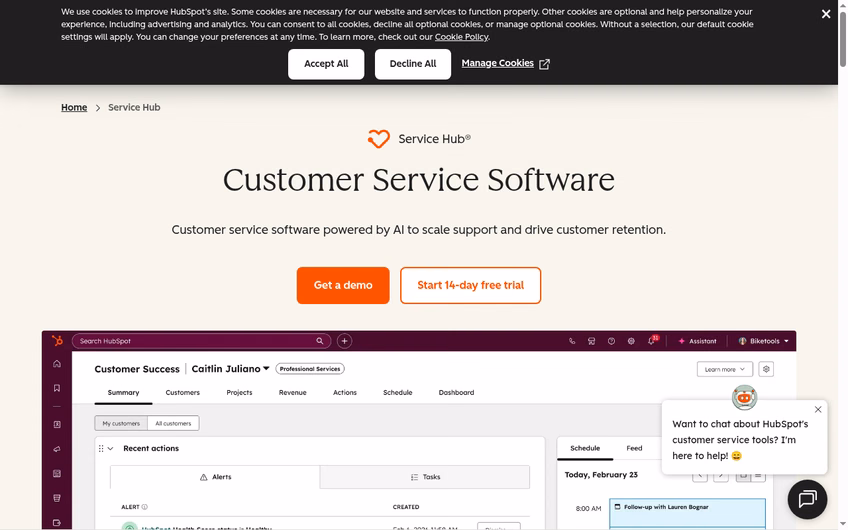The width and height of the screenshot is (848, 530).
Task: Click the Customer Service Software heading
Action: point(419,180)
